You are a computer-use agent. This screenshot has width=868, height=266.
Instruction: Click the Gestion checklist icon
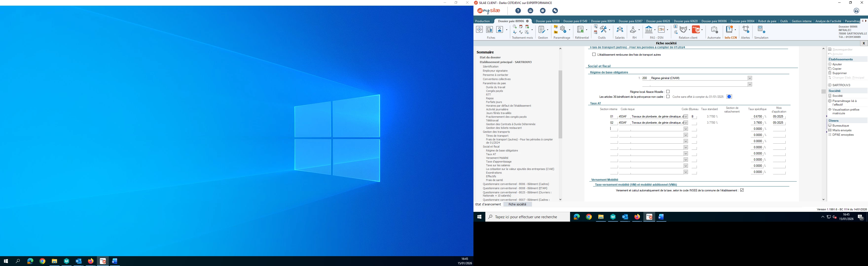click(x=542, y=30)
